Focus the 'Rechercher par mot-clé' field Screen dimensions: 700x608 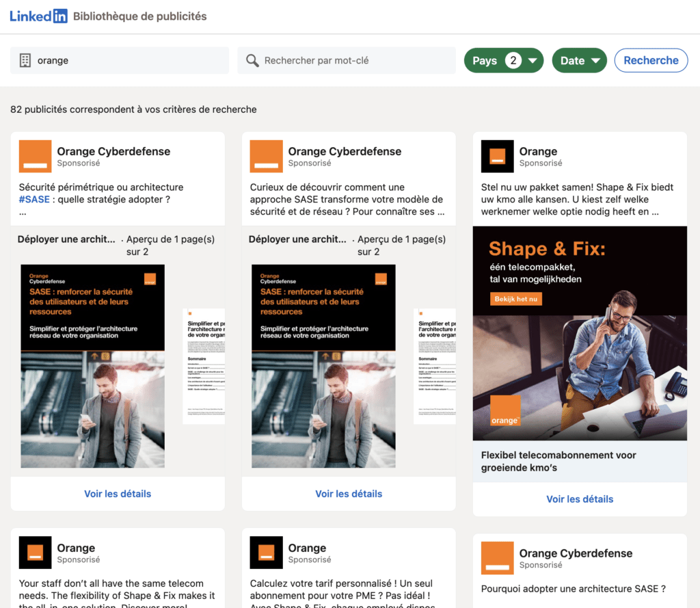(x=347, y=60)
